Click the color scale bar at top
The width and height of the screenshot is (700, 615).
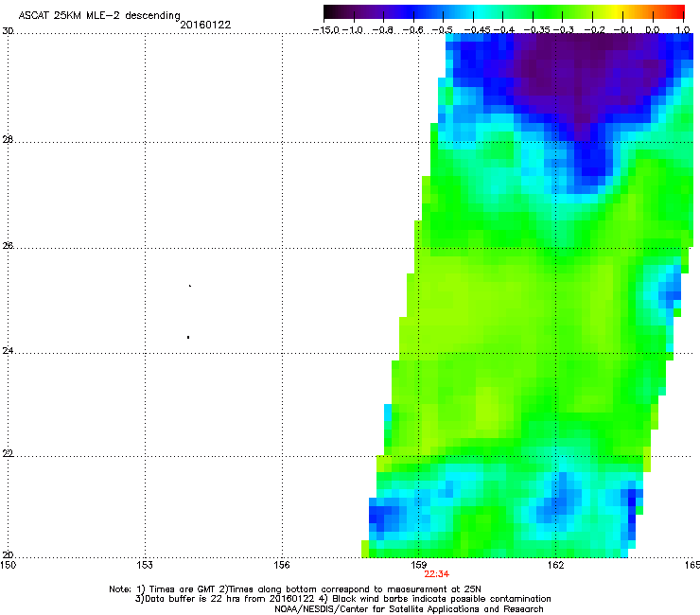(x=504, y=12)
